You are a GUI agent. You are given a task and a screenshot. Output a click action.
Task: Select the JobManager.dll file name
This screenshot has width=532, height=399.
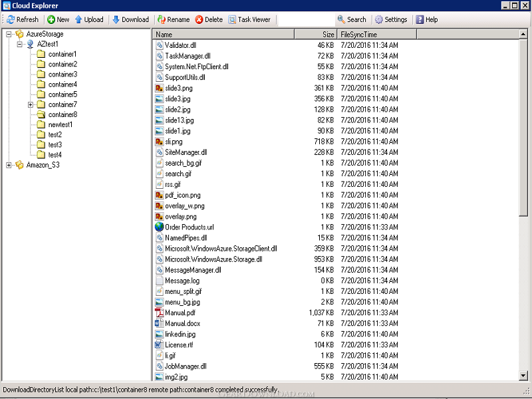pos(186,366)
